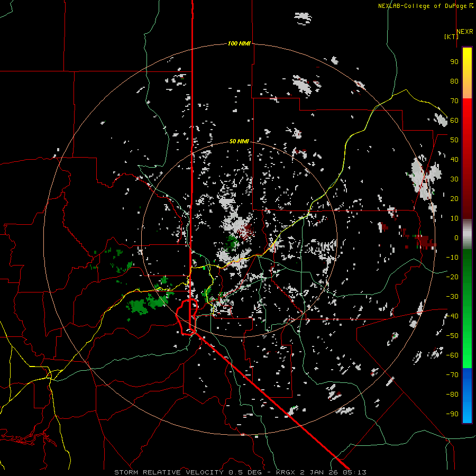Click the positive 10 label on velocity scale
Image resolution: width=476 pixels, height=476 pixels.
click(454, 218)
